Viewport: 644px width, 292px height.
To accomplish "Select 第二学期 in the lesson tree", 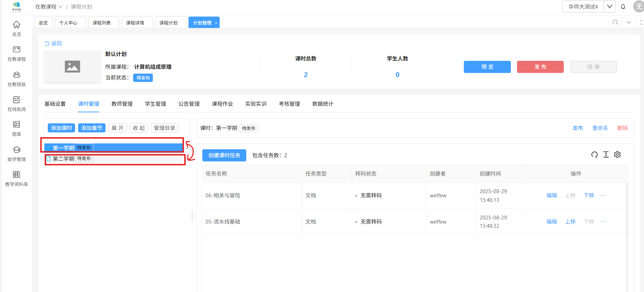I will pyautogui.click(x=63, y=159).
